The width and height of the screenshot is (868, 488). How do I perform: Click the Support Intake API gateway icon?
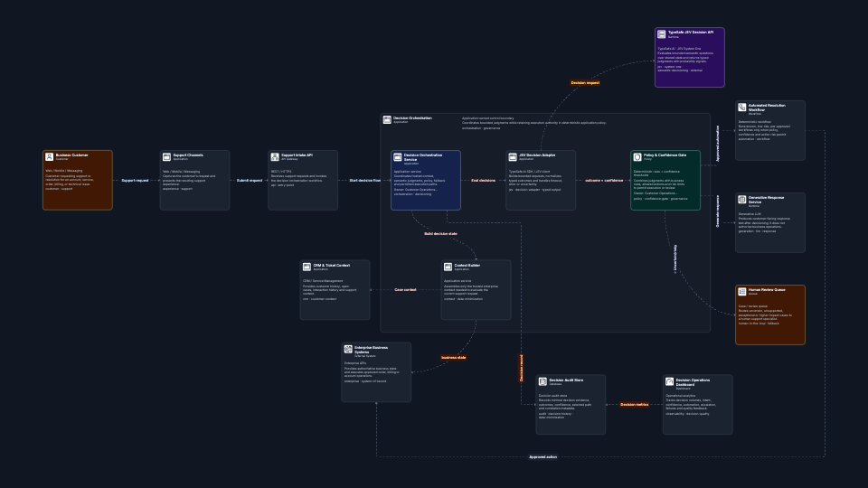[275, 157]
